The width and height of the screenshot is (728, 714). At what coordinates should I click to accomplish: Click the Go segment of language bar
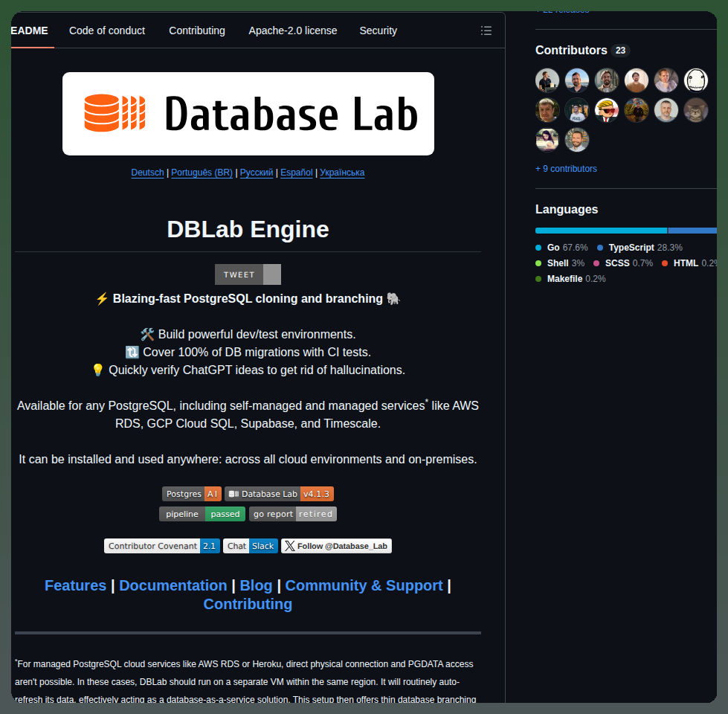[601, 231]
